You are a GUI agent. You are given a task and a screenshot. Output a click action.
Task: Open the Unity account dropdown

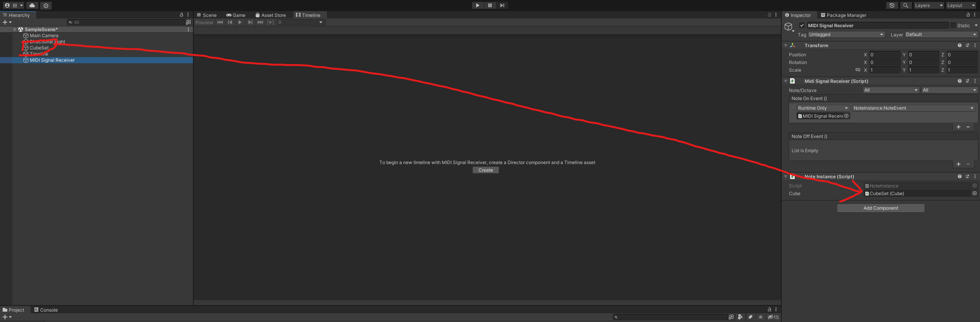pyautogui.click(x=13, y=5)
